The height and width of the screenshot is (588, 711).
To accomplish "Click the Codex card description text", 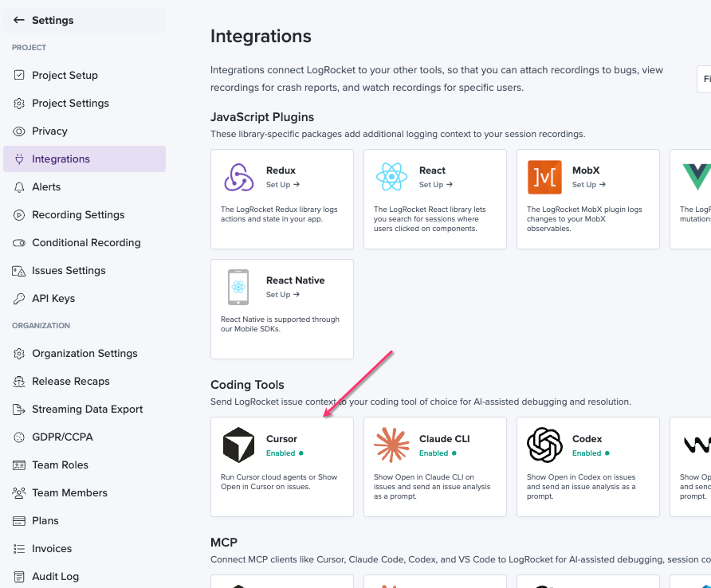I will 581,487.
